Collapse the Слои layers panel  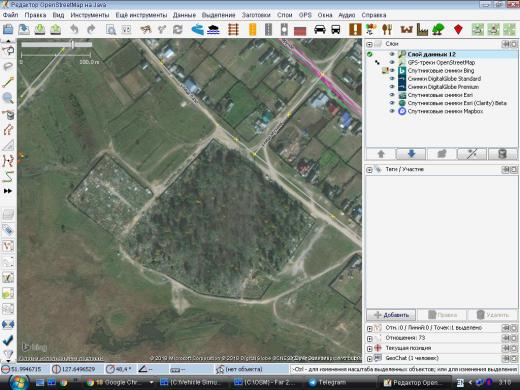(x=369, y=44)
